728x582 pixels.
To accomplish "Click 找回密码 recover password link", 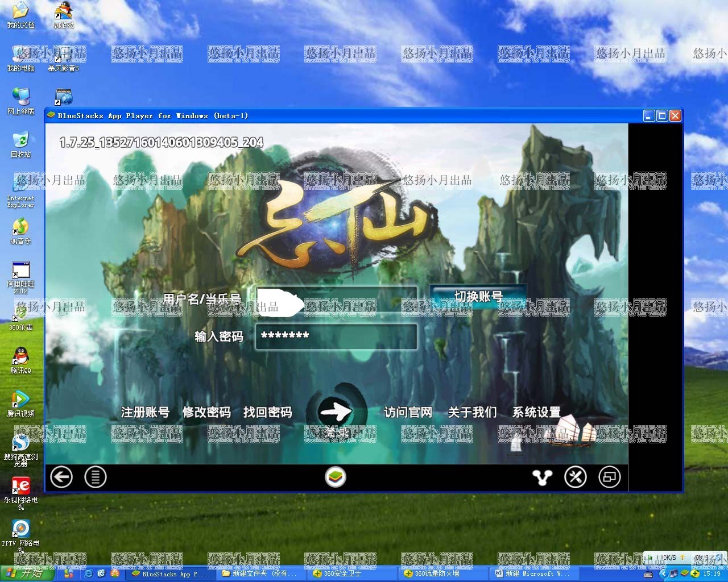I will click(x=267, y=413).
